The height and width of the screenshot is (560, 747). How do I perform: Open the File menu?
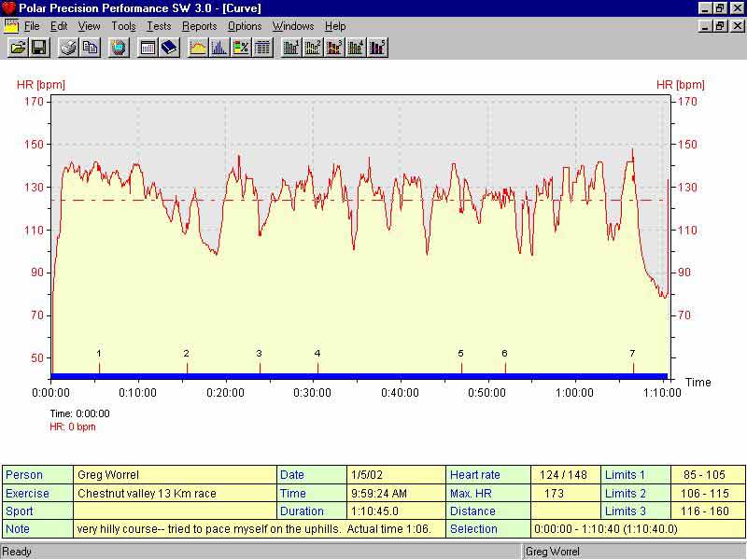[x=32, y=26]
